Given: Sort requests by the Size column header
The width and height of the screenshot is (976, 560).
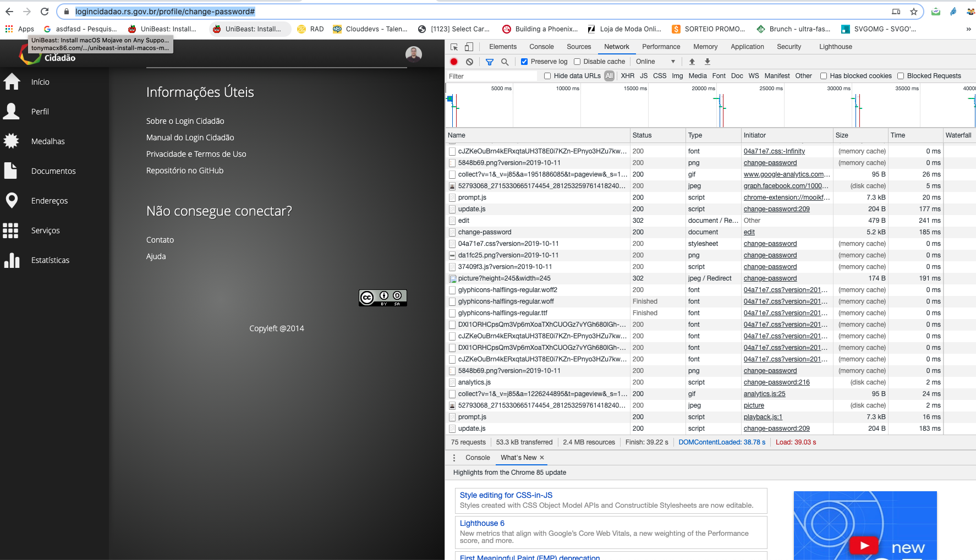Looking at the screenshot, I should click(x=861, y=135).
